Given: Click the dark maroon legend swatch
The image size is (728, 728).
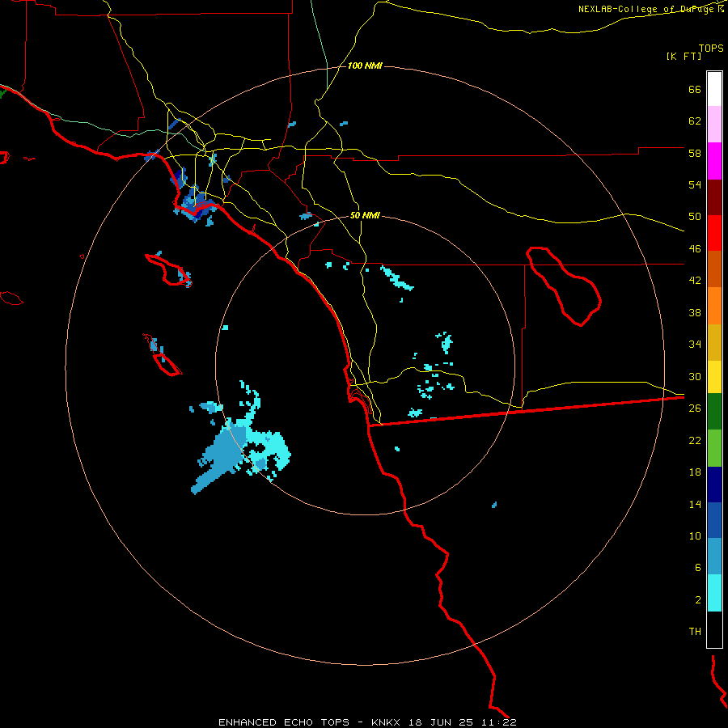Looking at the screenshot, I should 714,197.
